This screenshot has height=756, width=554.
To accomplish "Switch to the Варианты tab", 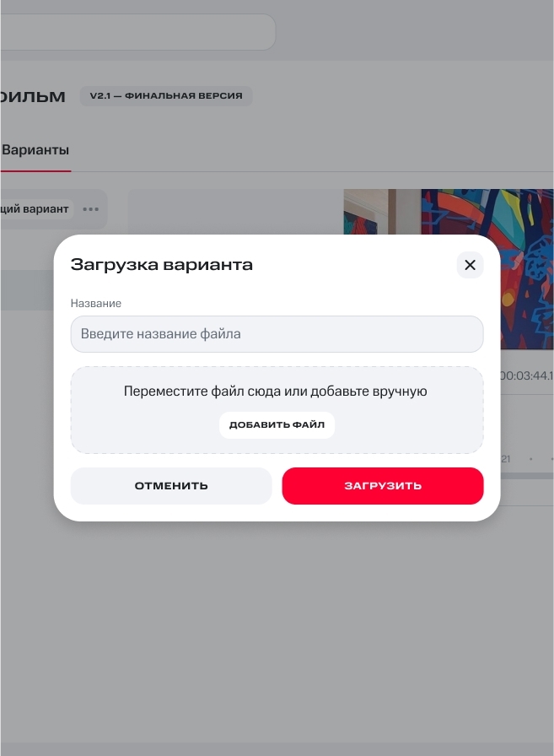I will pos(35,150).
